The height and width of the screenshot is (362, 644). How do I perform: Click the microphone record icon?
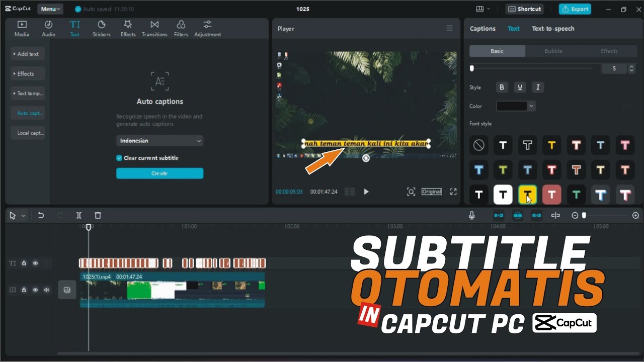472,215
